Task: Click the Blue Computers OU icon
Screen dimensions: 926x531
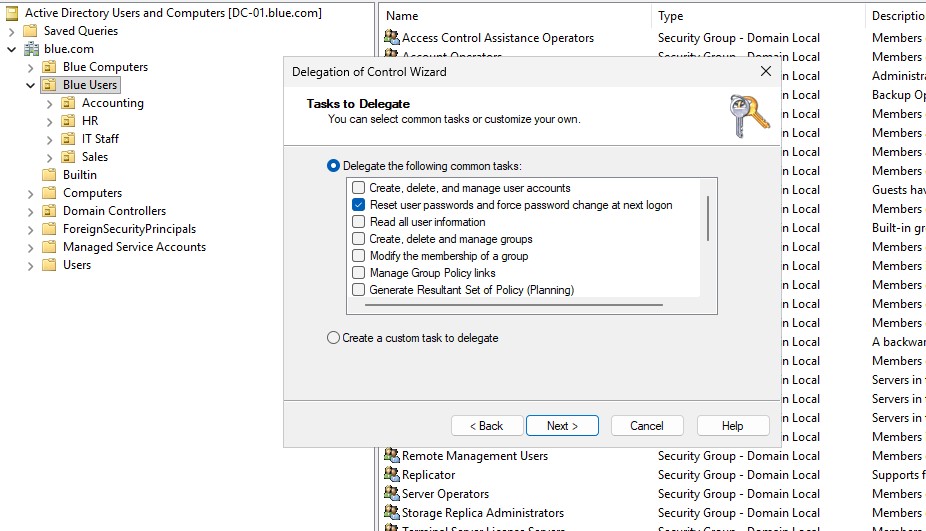Action: click(x=50, y=67)
